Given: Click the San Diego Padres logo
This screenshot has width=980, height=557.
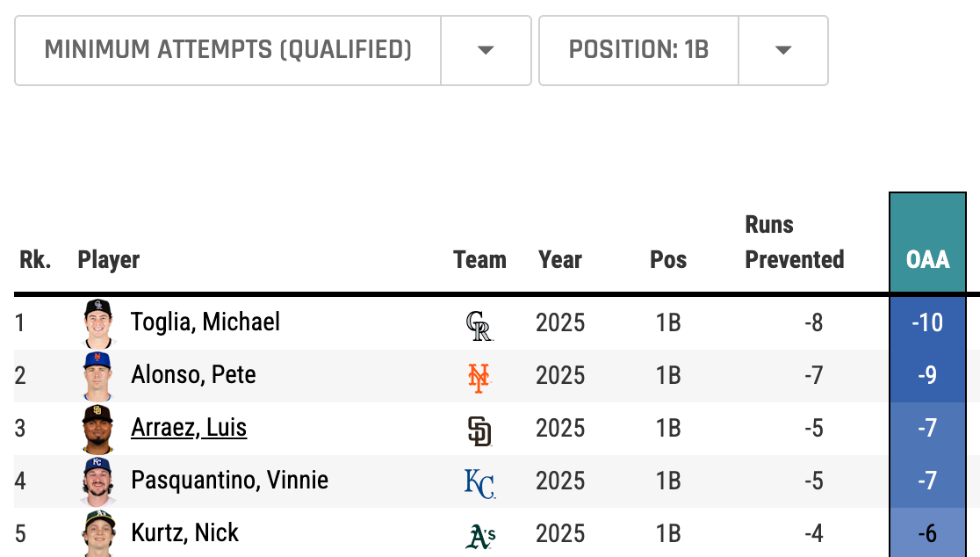Looking at the screenshot, I should (x=479, y=430).
